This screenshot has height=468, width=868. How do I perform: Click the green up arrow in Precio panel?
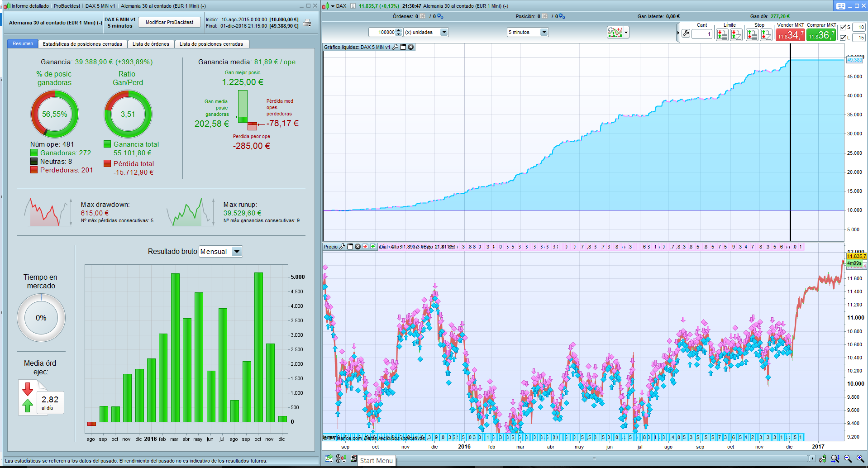[x=373, y=247]
